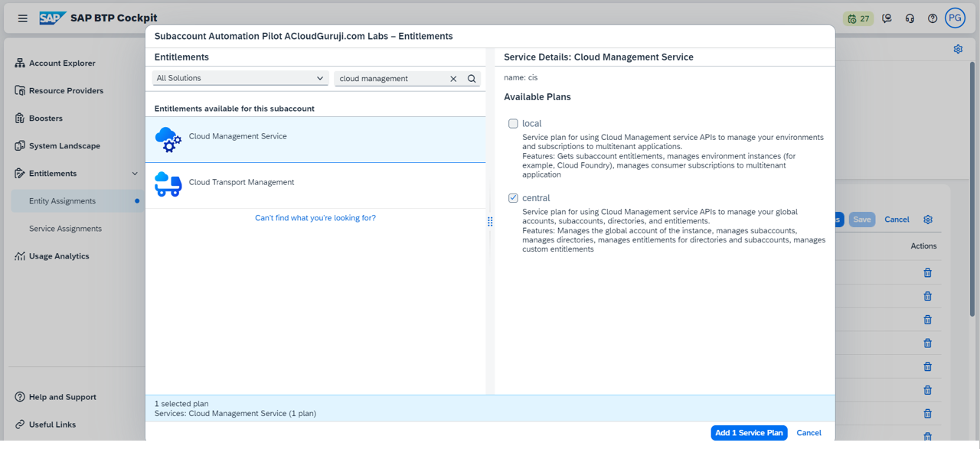Image resolution: width=980 pixels, height=449 pixels.
Task: Click the cloud management search input field
Action: point(390,79)
